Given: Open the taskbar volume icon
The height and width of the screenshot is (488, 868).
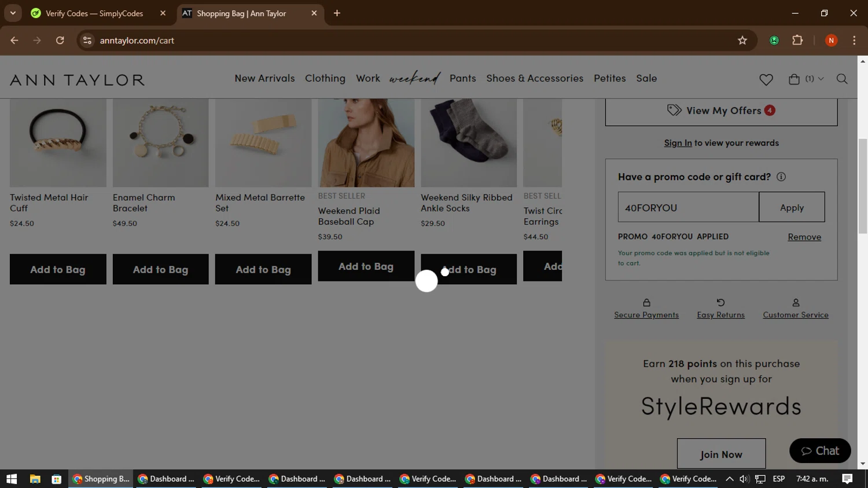Looking at the screenshot, I should pos(744,479).
